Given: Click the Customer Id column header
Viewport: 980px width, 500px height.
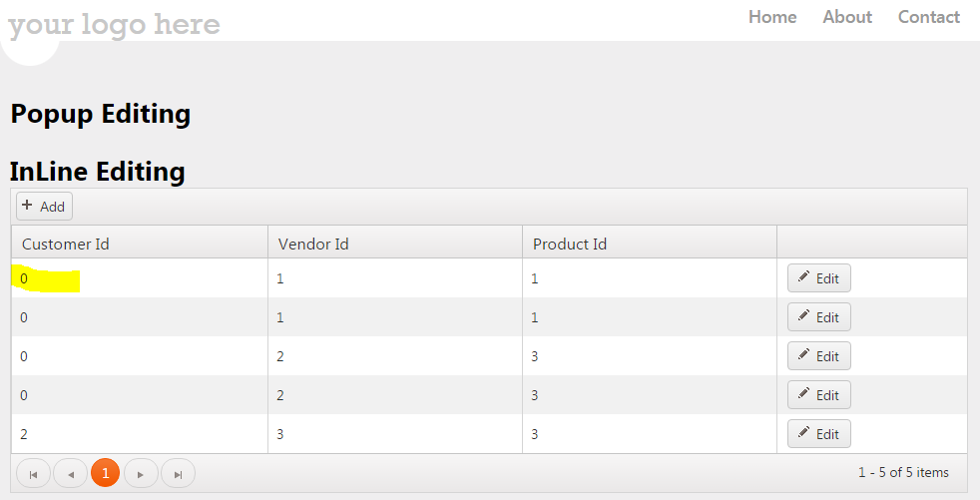Looking at the screenshot, I should pyautogui.click(x=66, y=244).
